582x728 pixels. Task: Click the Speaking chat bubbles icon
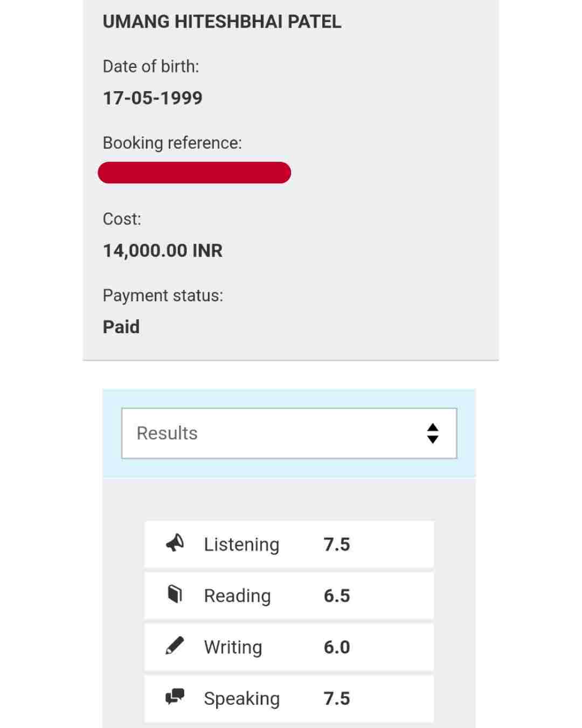(175, 697)
